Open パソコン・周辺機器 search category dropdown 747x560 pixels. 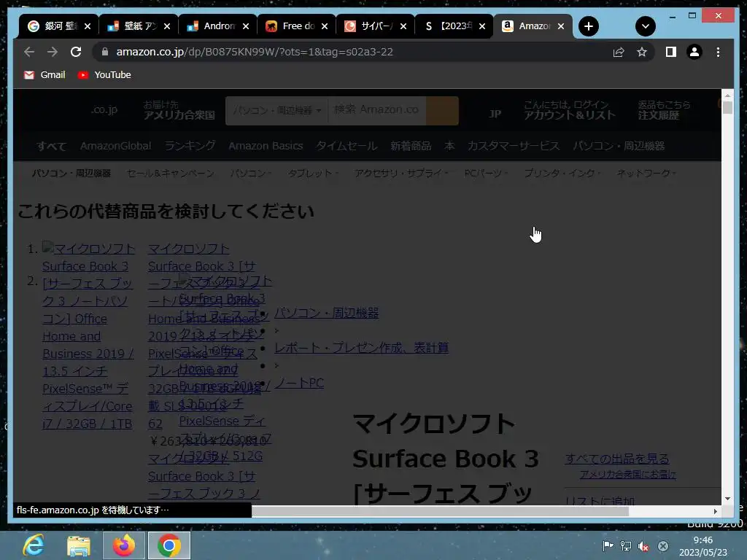pos(276,111)
